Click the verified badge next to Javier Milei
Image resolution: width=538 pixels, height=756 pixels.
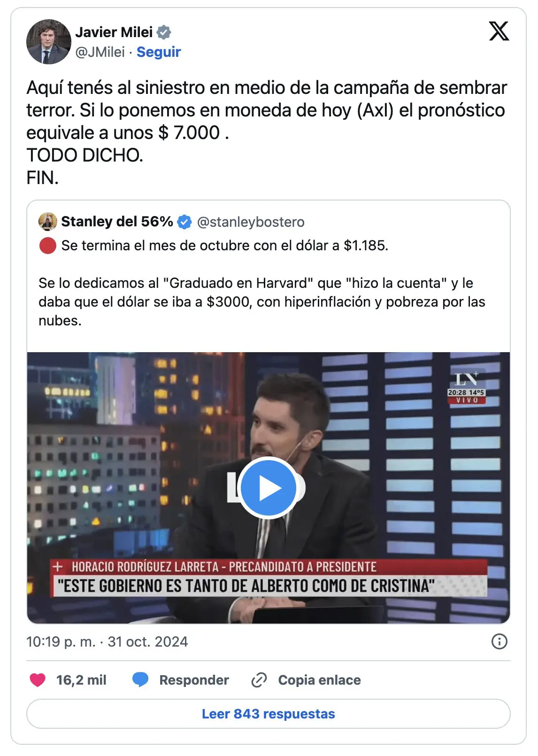tap(164, 32)
